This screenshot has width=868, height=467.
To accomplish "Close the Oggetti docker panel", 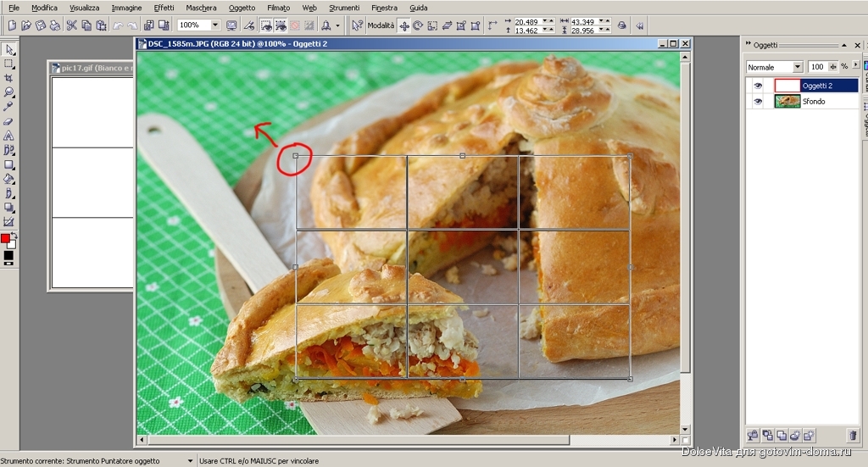I will 858,46.
